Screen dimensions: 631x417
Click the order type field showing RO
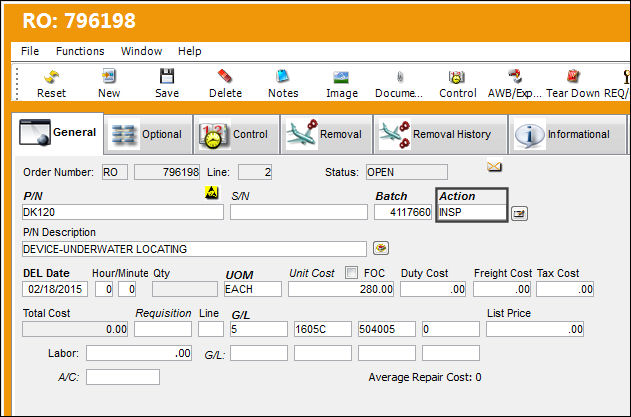tap(115, 172)
